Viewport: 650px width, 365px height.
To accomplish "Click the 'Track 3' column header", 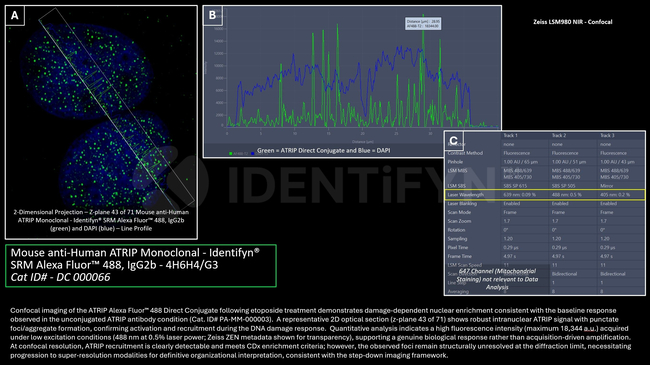I will (x=607, y=136).
